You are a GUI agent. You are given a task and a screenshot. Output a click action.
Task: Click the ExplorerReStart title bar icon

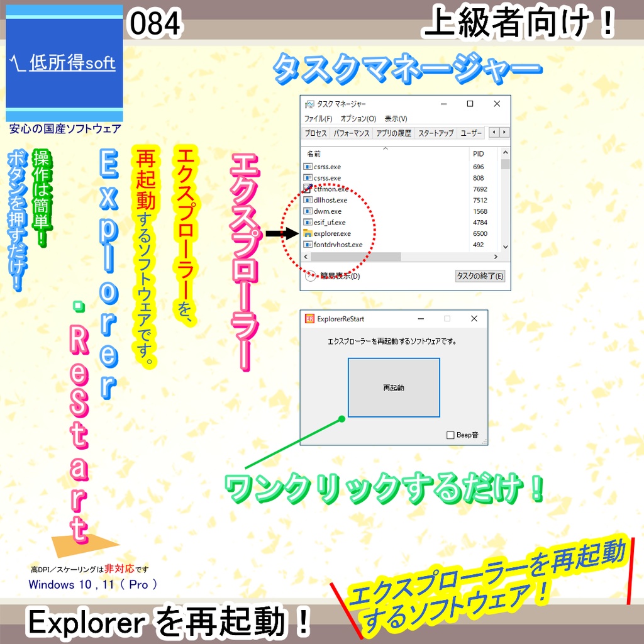point(309,319)
